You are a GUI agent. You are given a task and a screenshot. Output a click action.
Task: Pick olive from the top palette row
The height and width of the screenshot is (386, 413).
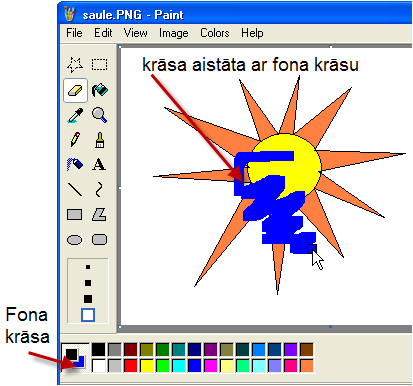coord(147,350)
